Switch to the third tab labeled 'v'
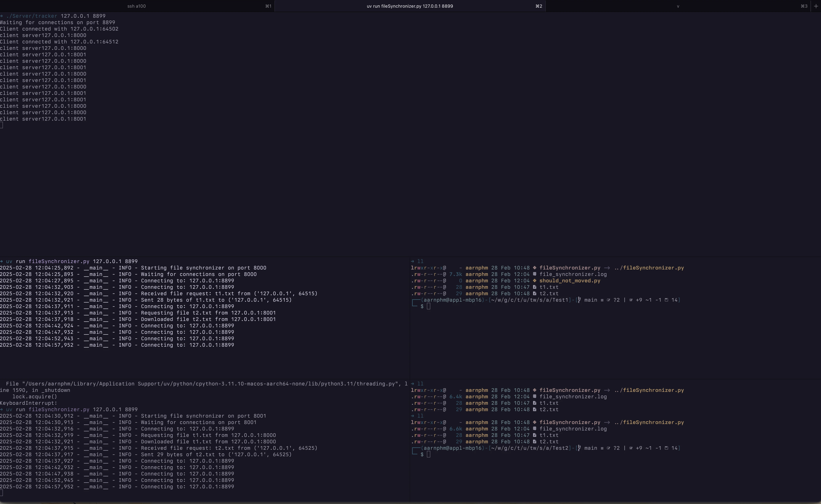The image size is (821, 504). tap(678, 6)
